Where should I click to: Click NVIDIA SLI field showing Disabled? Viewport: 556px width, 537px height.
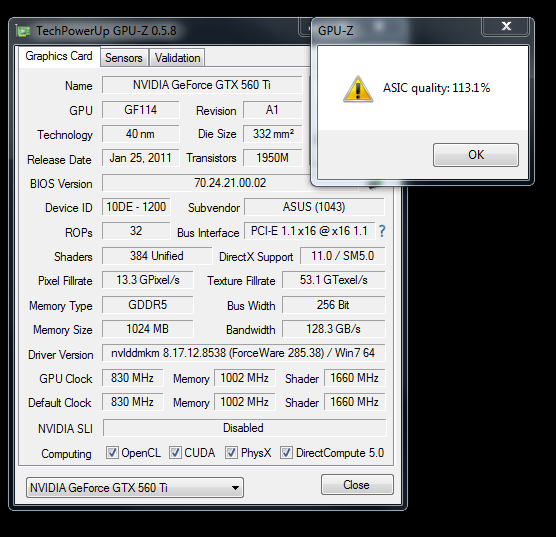[x=244, y=428]
